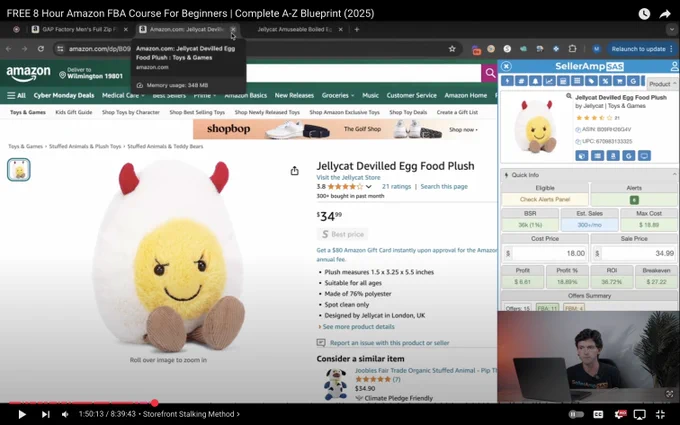Click the Max Cost value
The image size is (680, 425).
click(x=649, y=225)
